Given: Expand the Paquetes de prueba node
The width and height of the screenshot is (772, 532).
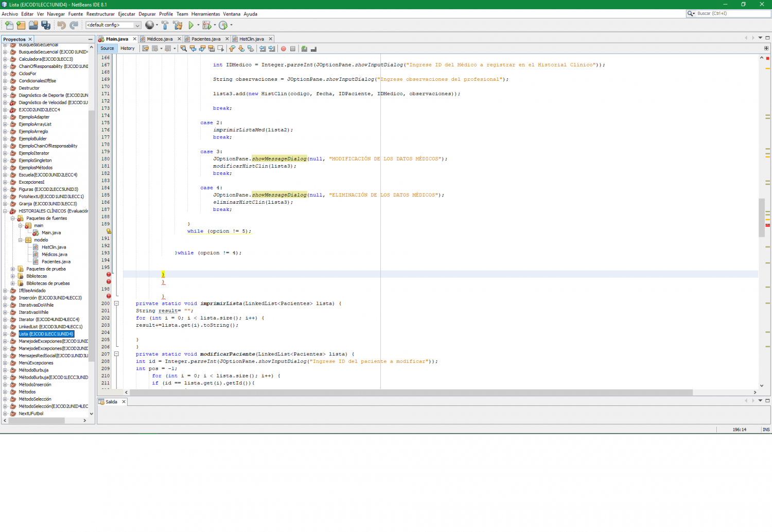Looking at the screenshot, I should [x=13, y=269].
